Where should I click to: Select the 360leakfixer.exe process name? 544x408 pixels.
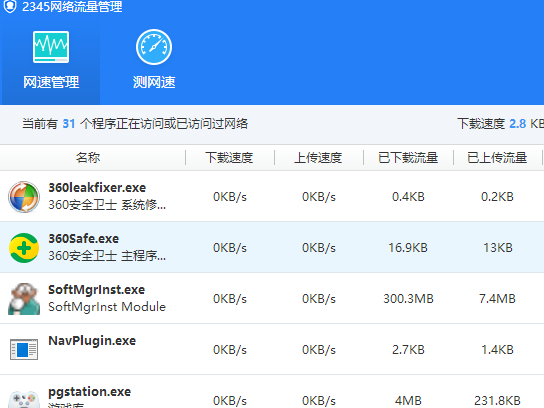tap(97, 188)
